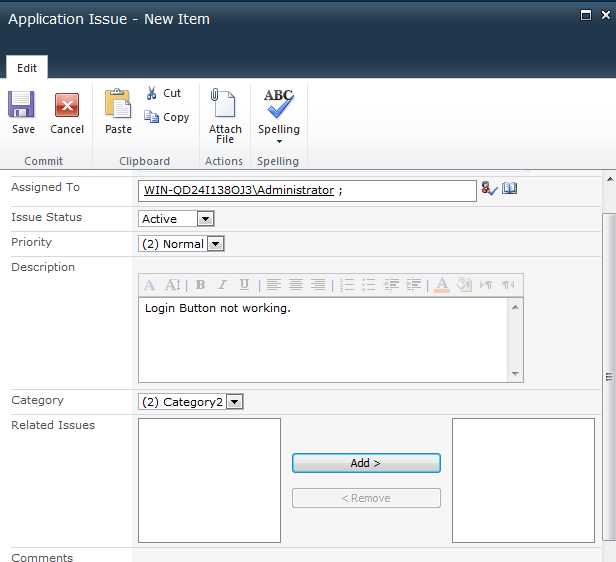Maximize the New Item dialog

[x=586, y=15]
